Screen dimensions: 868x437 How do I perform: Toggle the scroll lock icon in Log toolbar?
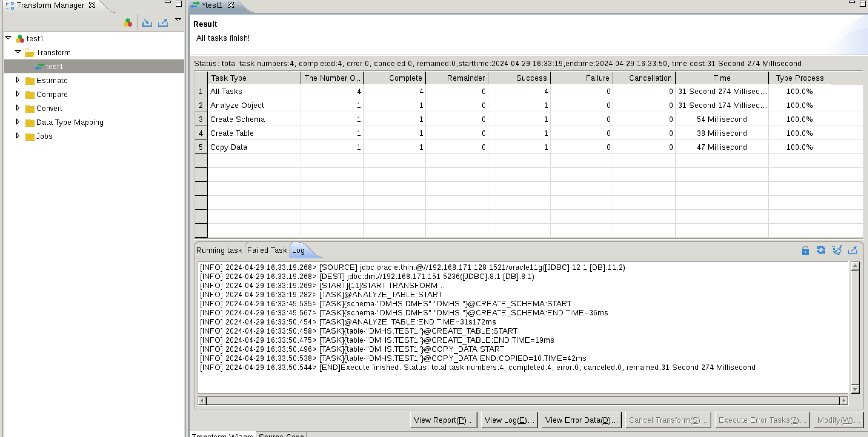(805, 250)
